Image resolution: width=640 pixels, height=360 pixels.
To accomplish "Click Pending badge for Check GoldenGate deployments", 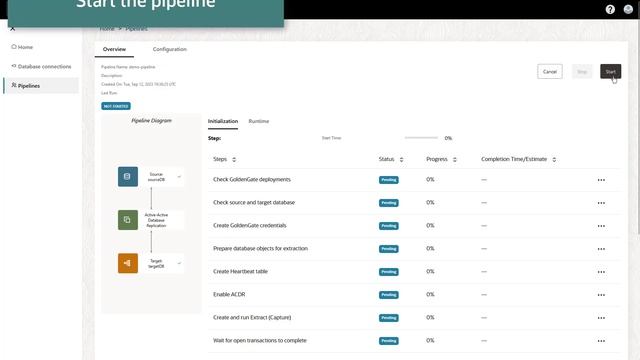I will click(x=389, y=180).
